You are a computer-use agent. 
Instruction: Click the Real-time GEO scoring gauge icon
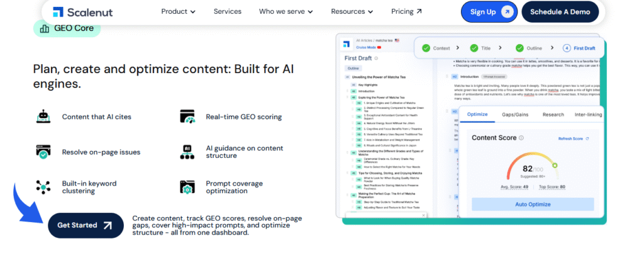pyautogui.click(x=187, y=116)
